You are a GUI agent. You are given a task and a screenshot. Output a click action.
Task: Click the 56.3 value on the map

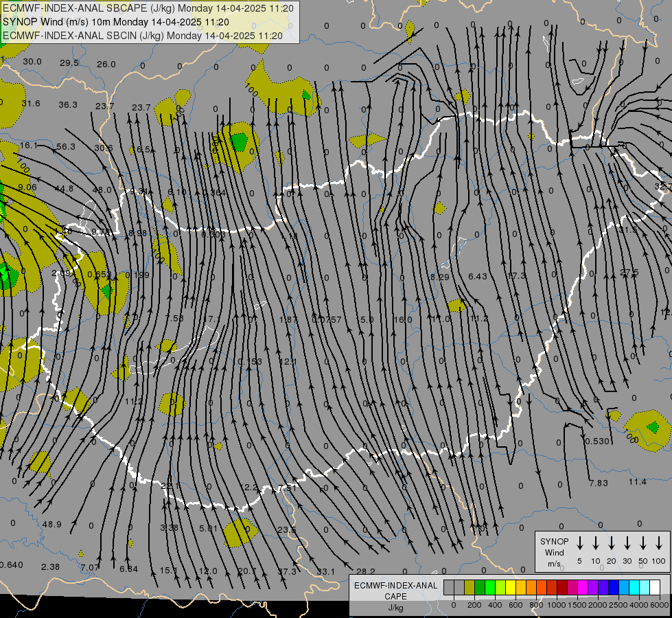click(66, 147)
